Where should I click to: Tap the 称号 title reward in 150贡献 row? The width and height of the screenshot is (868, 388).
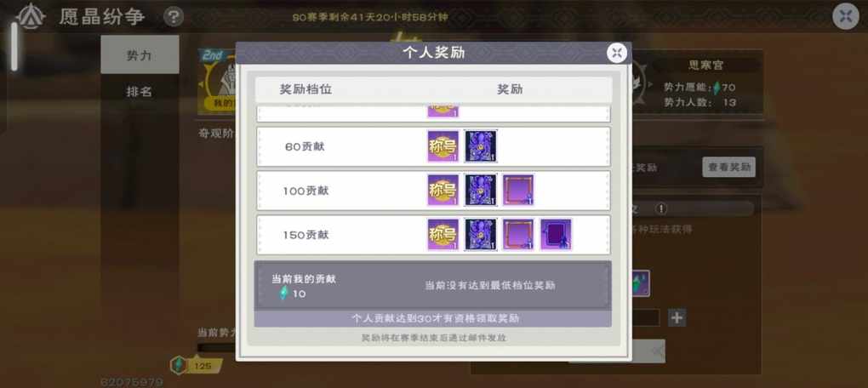443,235
